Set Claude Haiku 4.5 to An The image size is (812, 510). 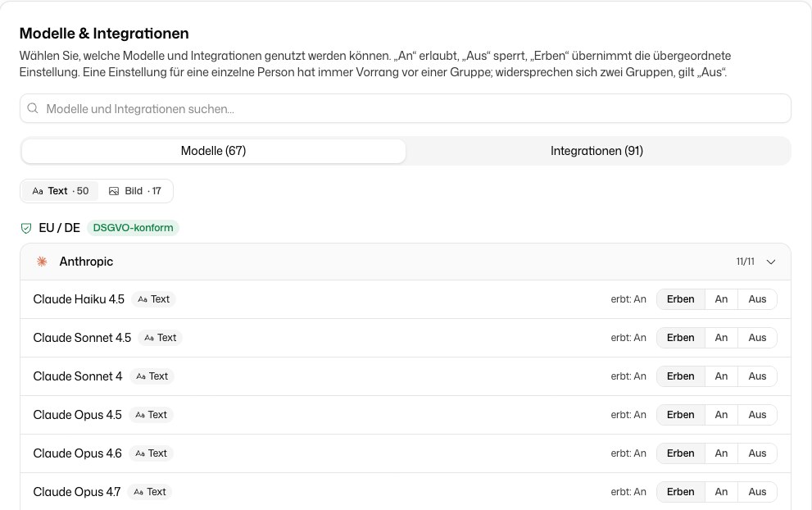point(721,299)
